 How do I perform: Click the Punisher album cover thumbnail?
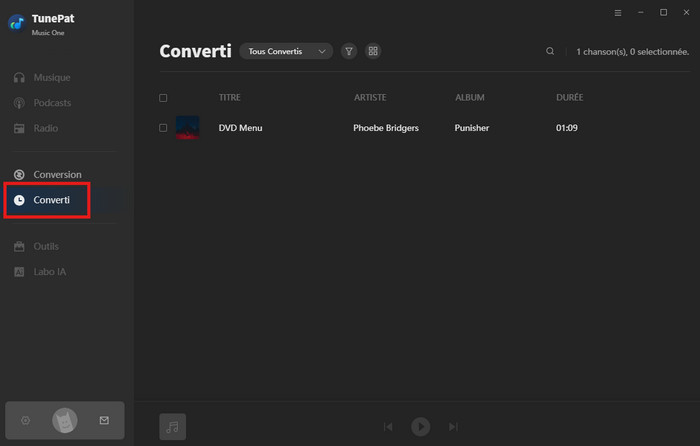click(x=188, y=128)
